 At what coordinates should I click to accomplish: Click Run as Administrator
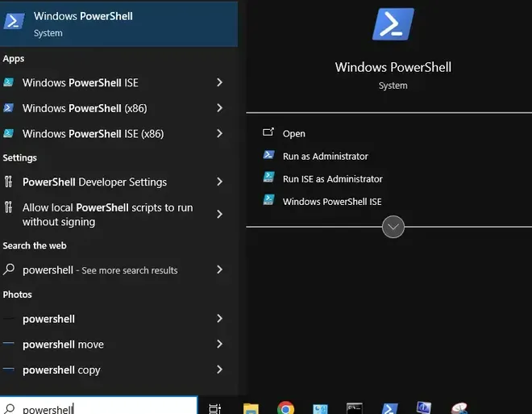click(326, 157)
